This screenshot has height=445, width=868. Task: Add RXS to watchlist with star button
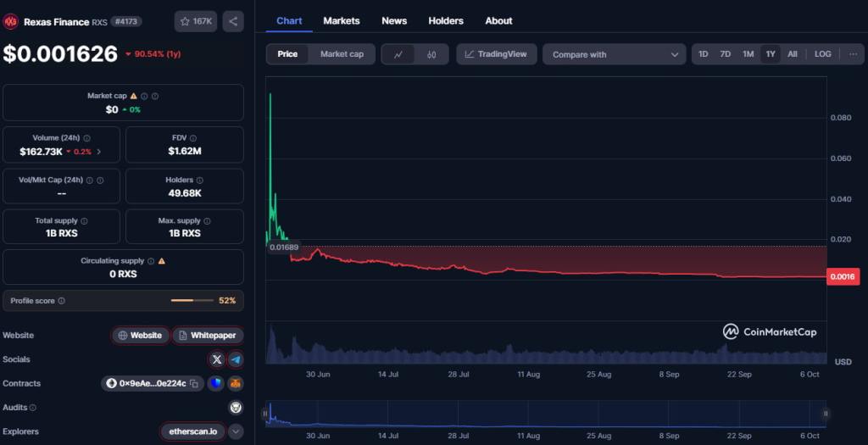click(x=196, y=21)
